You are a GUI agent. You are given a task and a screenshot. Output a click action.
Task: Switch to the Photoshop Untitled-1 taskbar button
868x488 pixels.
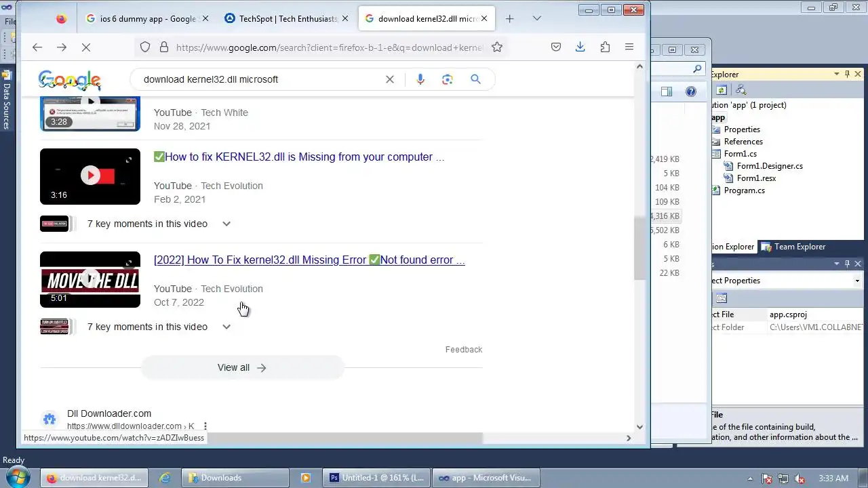pos(377,478)
